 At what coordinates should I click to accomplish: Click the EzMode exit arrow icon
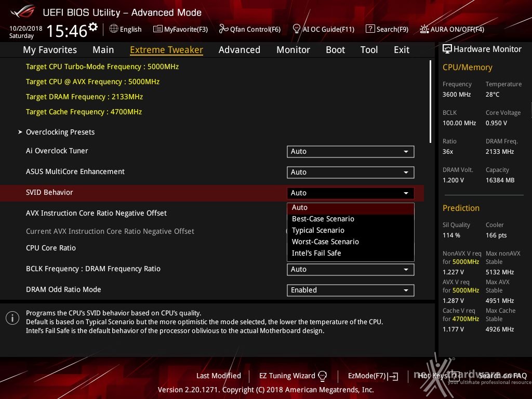(393, 376)
